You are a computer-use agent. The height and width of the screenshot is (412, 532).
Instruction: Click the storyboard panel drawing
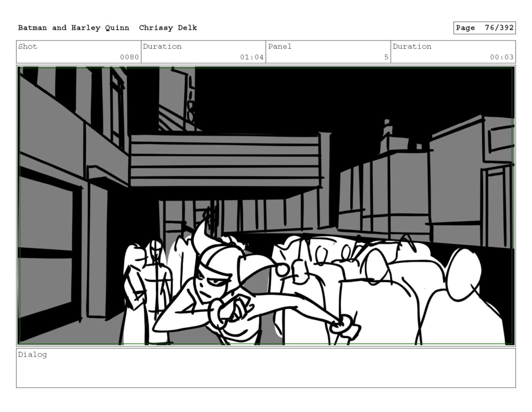click(266, 206)
